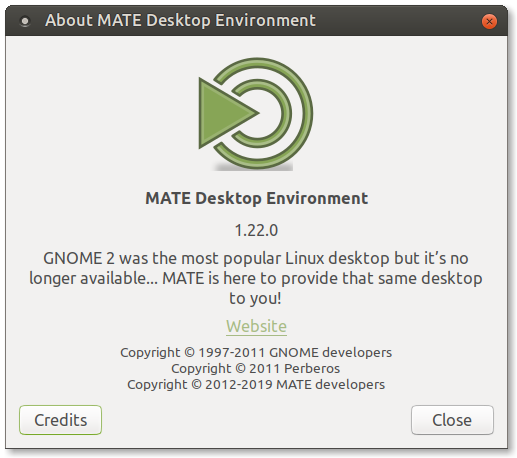The height and width of the screenshot is (458, 517).
Task: Click the 'longer available... MATE is here' line
Action: [256, 279]
